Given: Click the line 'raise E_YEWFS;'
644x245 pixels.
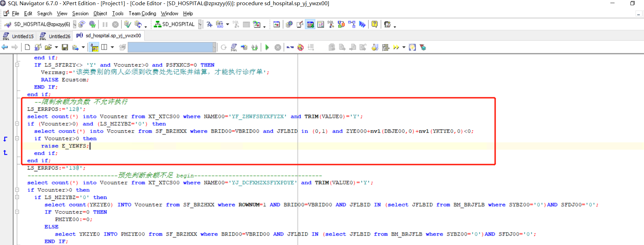Looking at the screenshot, I should (65, 146).
